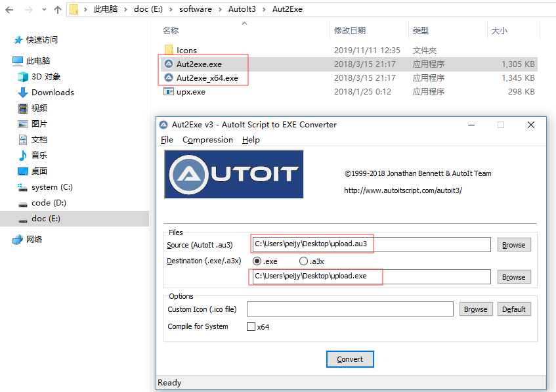Select the Icons folder icon
This screenshot has height=392, width=556.
pyautogui.click(x=169, y=50)
